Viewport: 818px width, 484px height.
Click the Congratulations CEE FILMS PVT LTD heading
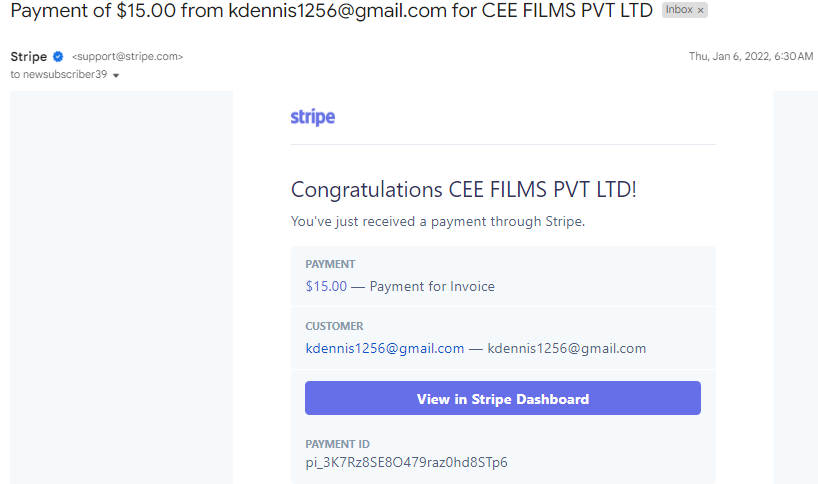tap(463, 189)
